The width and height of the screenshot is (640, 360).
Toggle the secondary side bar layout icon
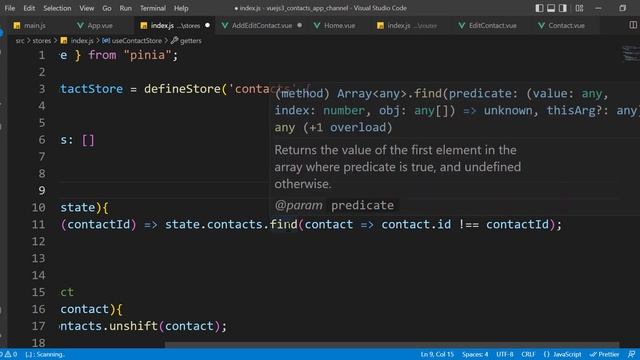point(563,8)
